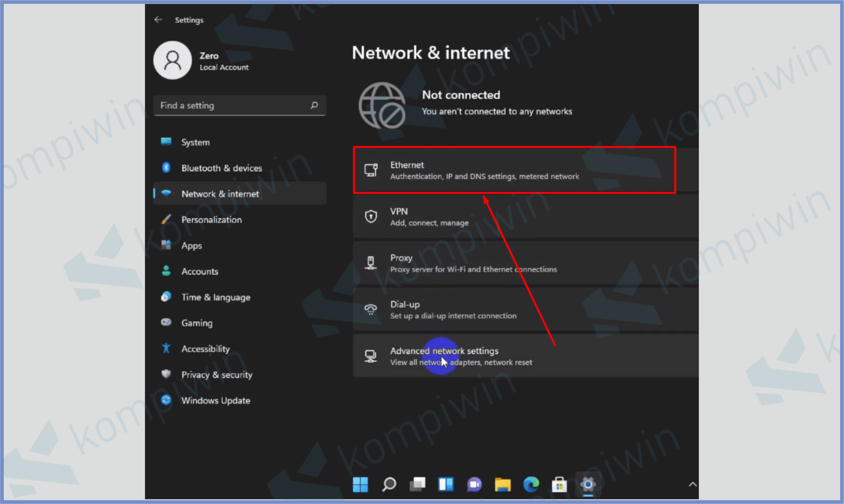Click the back arrow in Settings
Screen dimensions: 844x504
pos(158,19)
